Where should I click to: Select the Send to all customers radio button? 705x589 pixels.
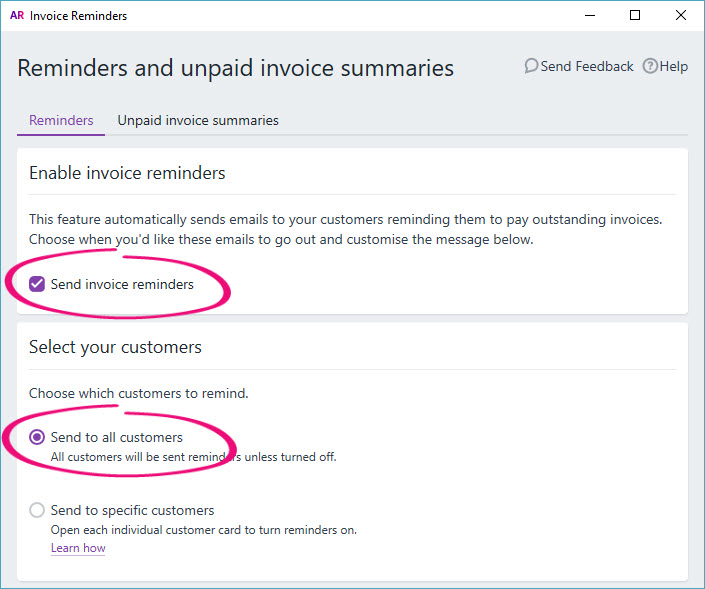click(x=37, y=437)
